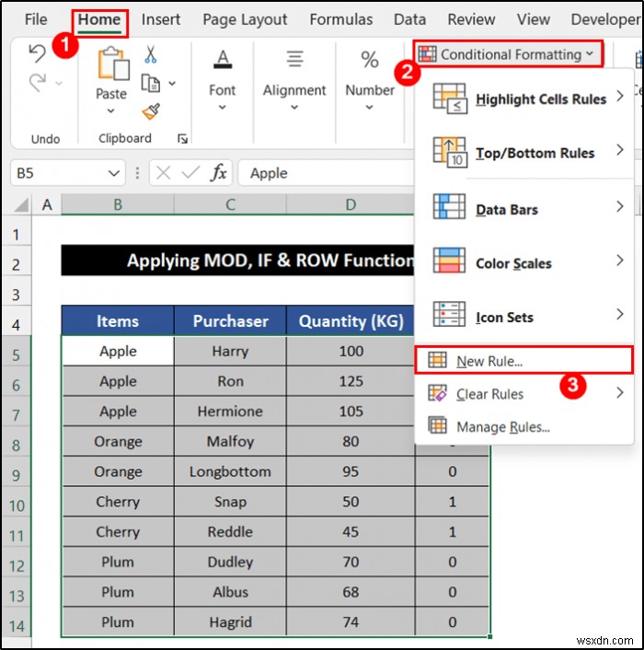Image resolution: width=644 pixels, height=650 pixels.
Task: Expand Icon Sets submenu arrow
Action: click(619, 314)
